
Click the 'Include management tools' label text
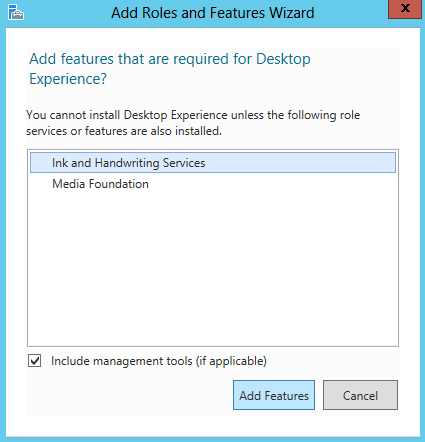(122, 361)
